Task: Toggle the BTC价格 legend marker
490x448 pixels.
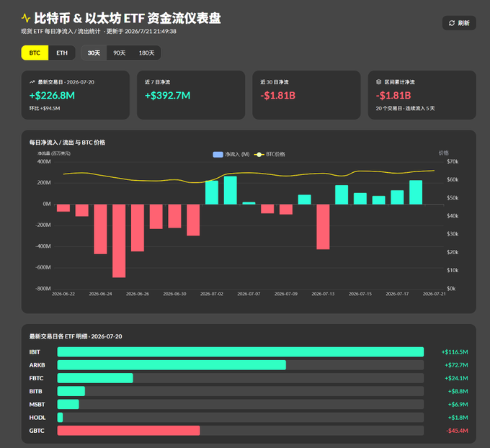Action: pyautogui.click(x=259, y=154)
